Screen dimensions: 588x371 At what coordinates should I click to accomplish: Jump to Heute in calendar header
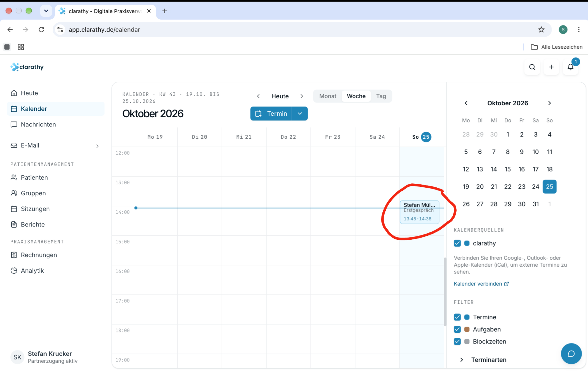[x=280, y=96]
